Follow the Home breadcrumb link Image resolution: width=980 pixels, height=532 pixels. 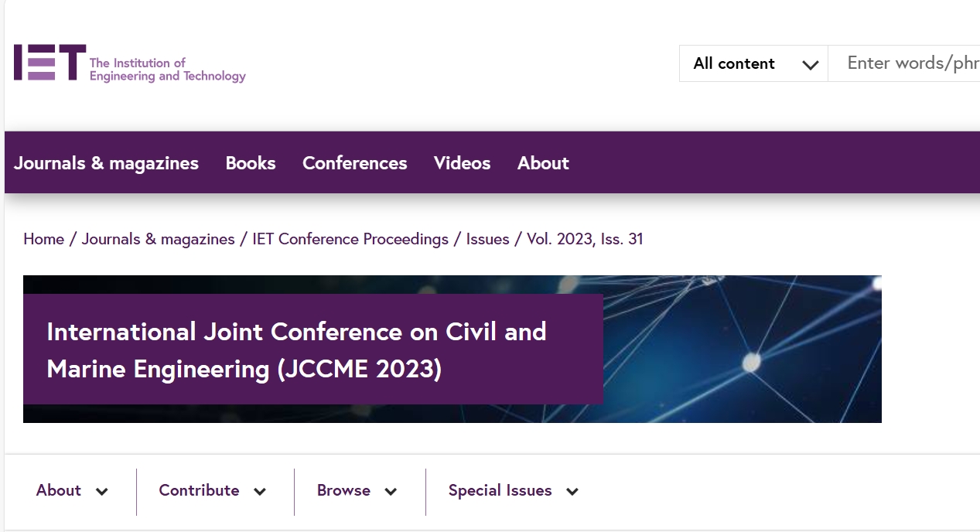pyautogui.click(x=43, y=239)
